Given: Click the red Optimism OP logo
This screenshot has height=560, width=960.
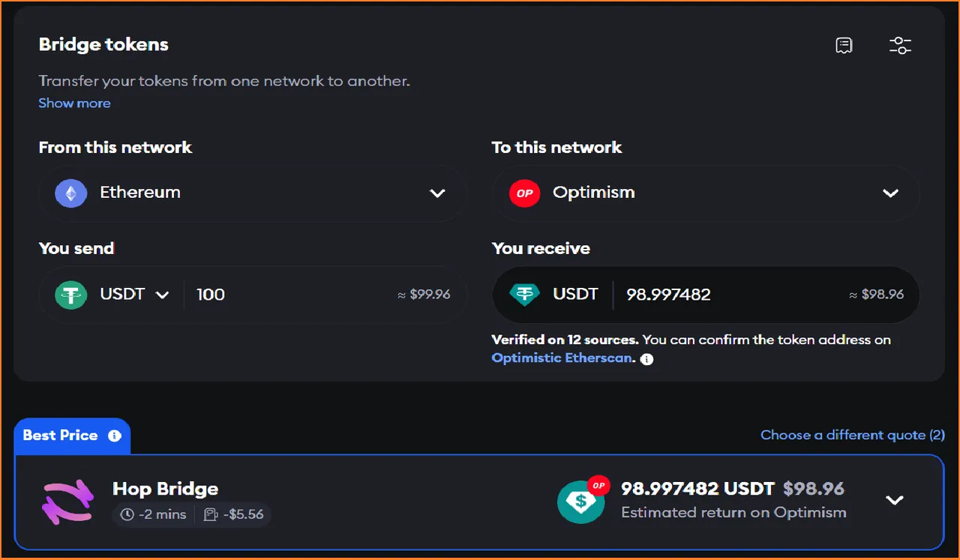Looking at the screenshot, I should [x=524, y=193].
